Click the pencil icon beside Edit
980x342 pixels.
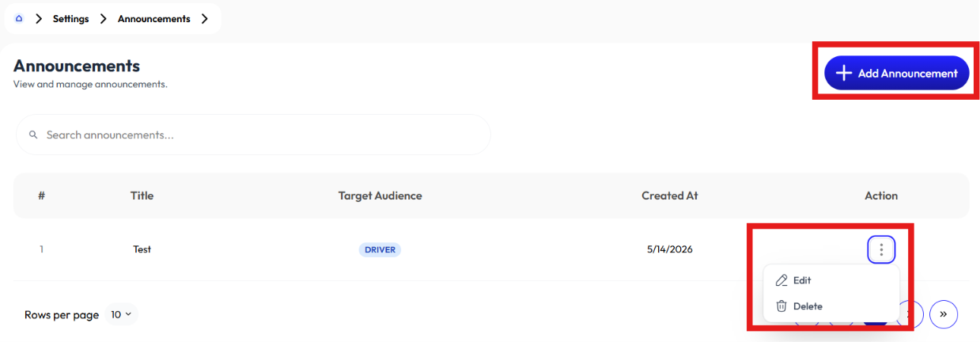coord(781,280)
